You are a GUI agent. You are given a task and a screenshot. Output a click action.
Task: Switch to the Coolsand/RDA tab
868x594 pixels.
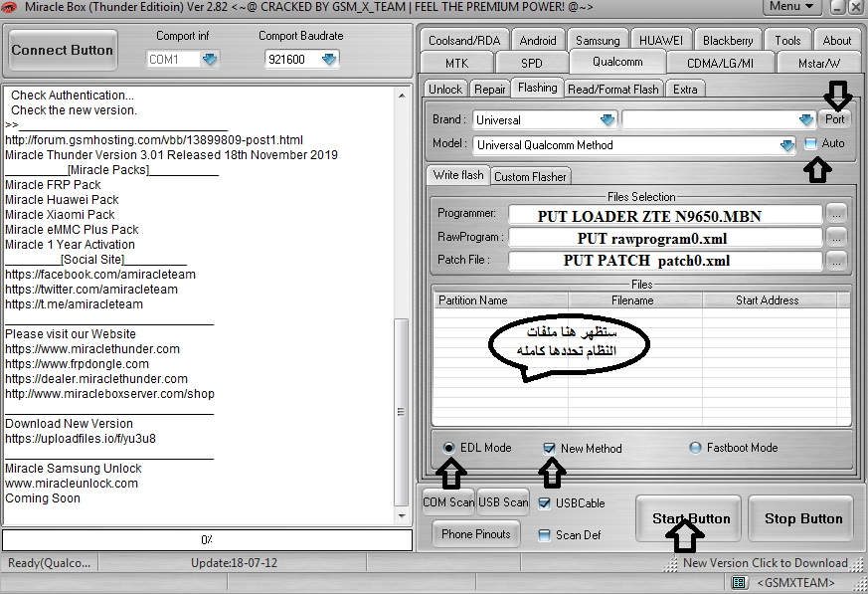pyautogui.click(x=464, y=41)
